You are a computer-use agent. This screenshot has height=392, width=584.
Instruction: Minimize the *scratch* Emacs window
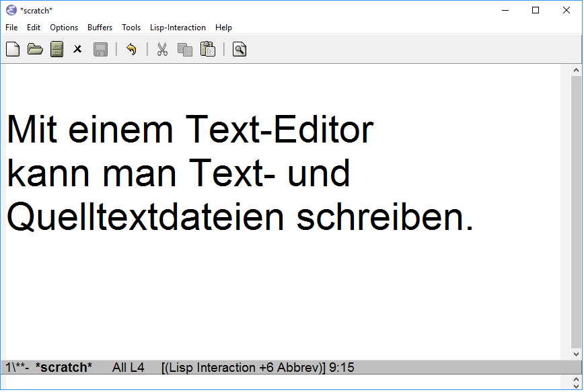505,11
